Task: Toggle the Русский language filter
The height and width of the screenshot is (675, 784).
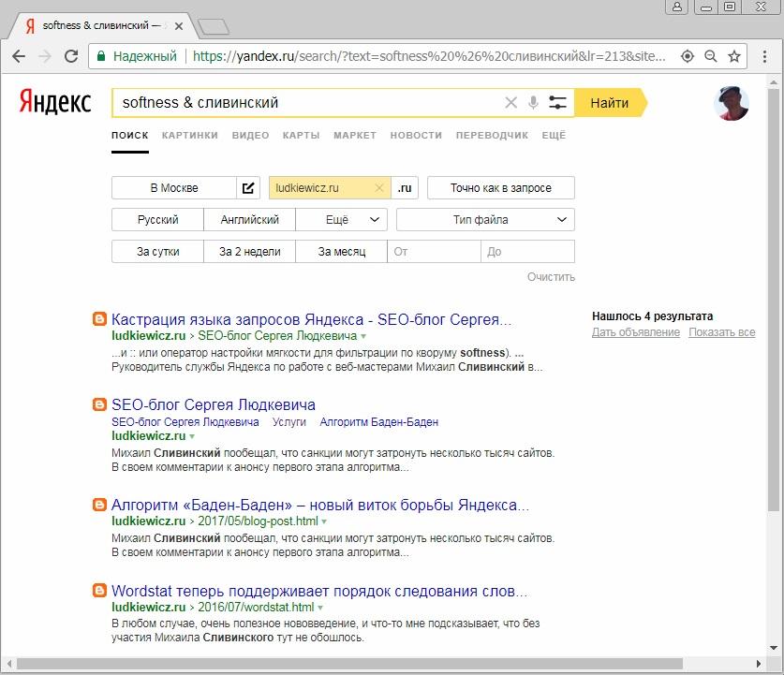Action: [157, 220]
